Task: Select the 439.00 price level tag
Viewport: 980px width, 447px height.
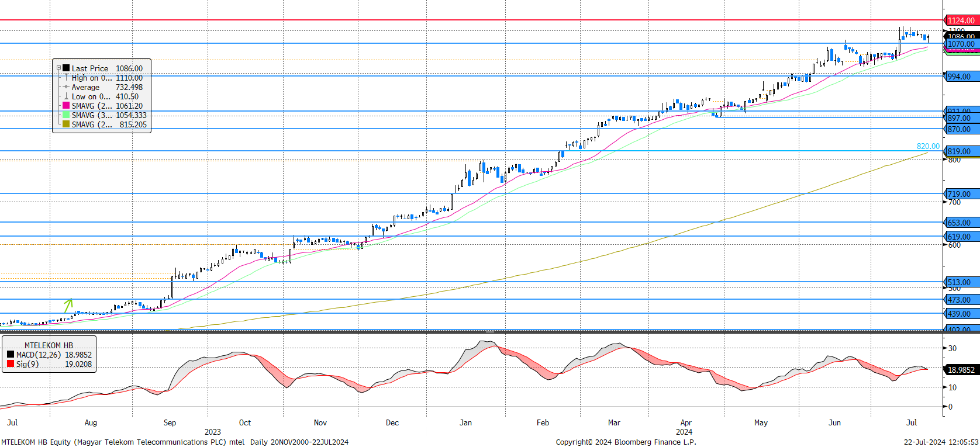Action: click(961, 314)
